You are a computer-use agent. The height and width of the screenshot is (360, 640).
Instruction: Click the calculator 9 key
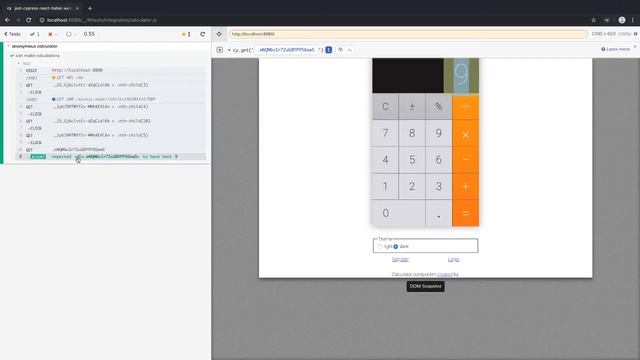[438, 133]
